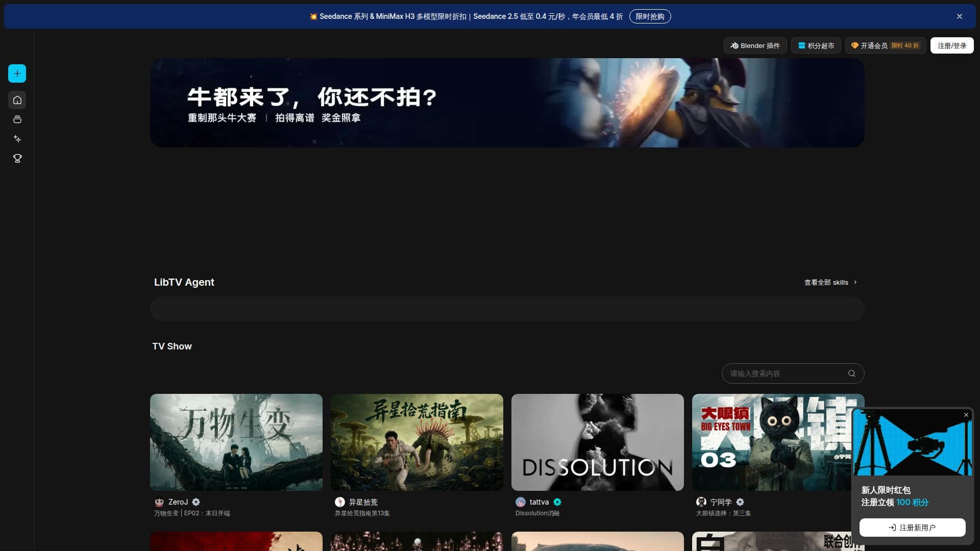This screenshot has height=551, width=980.
Task: Click ZeroJ author avatar
Action: click(x=159, y=502)
